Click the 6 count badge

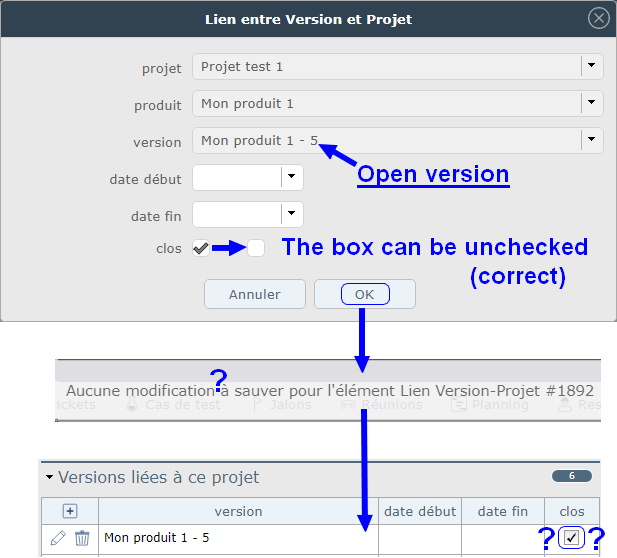(572, 476)
